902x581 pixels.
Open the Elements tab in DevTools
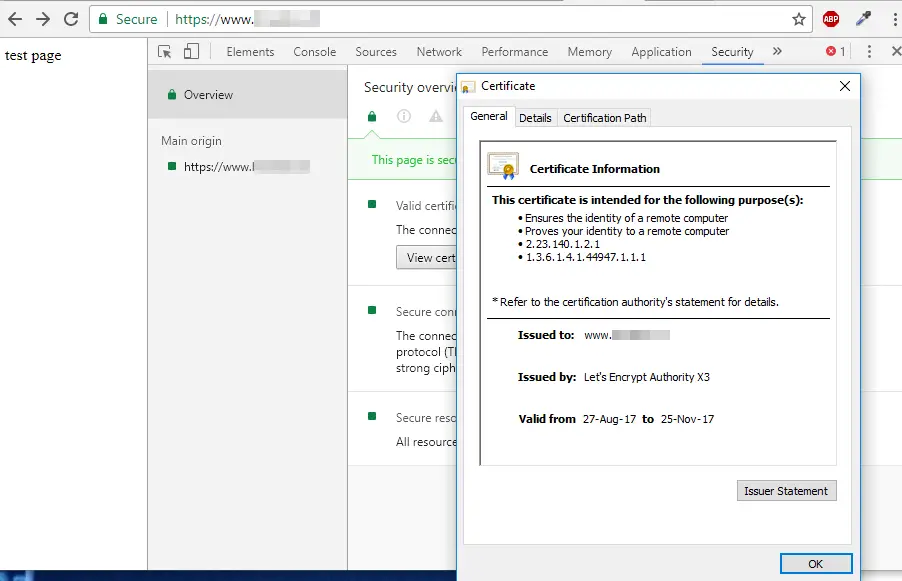click(x=250, y=52)
